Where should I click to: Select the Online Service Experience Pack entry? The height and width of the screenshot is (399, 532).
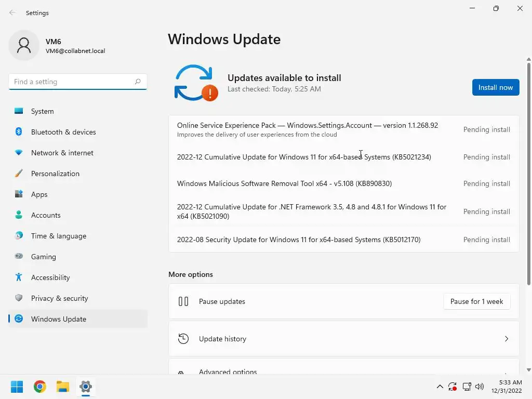344,129
